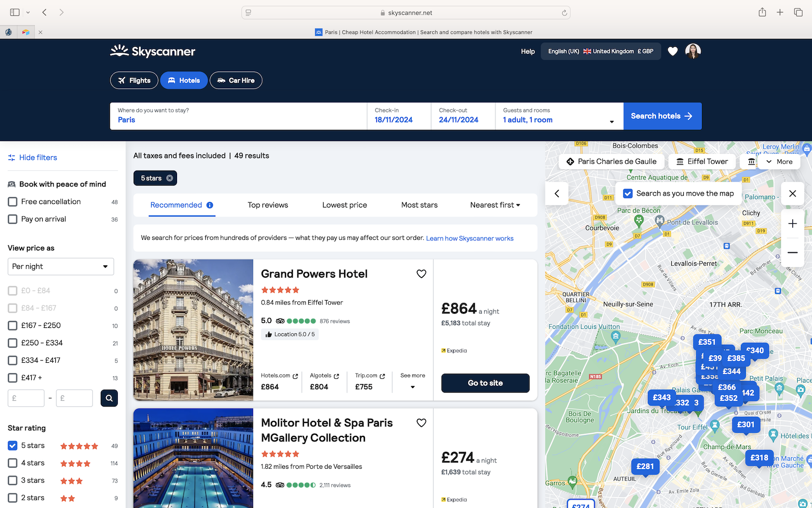This screenshot has width=812, height=508.
Task: Collapse the map with the left arrow
Action: [x=557, y=194]
